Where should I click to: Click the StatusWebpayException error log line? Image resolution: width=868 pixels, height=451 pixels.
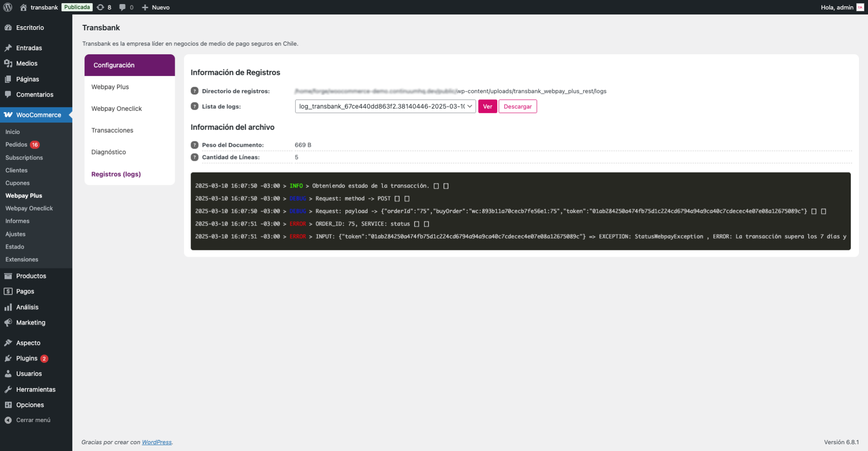tap(520, 237)
